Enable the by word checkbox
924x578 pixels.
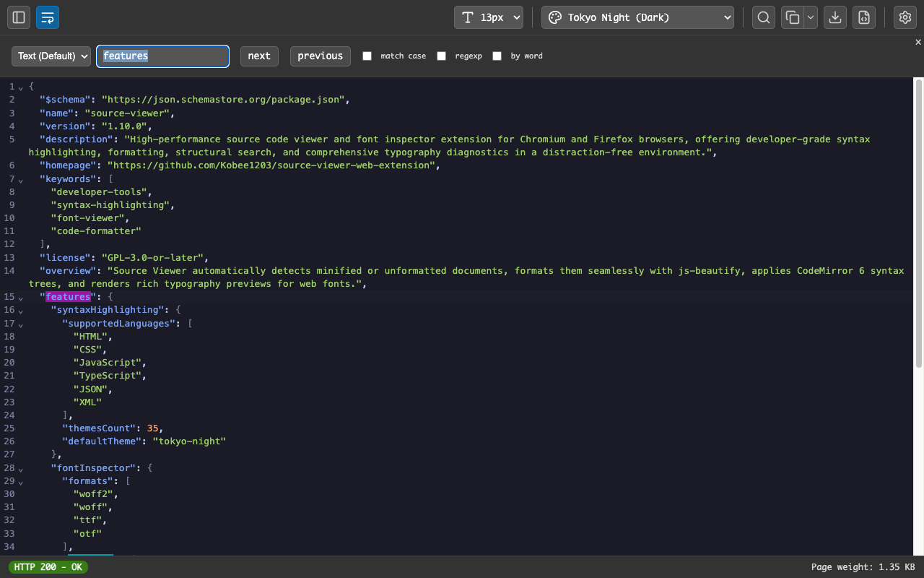[x=497, y=56]
